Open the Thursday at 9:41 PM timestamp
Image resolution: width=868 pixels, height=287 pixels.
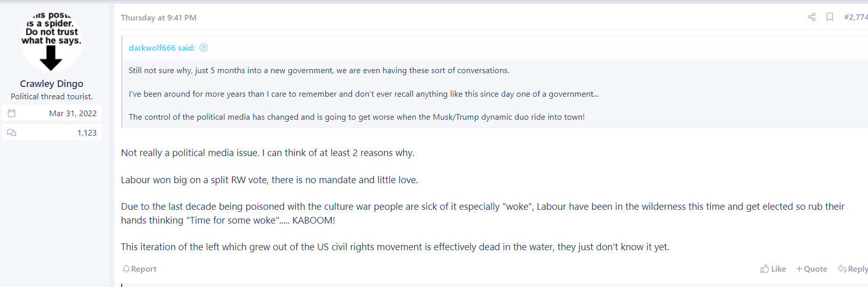coord(159,17)
